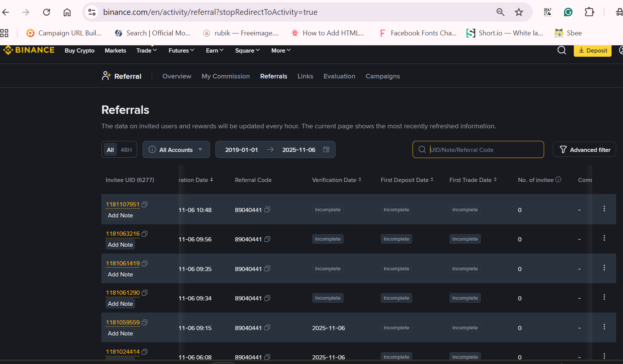Open the Short.io bookmark
The width and height of the screenshot is (623, 364).
504,33
